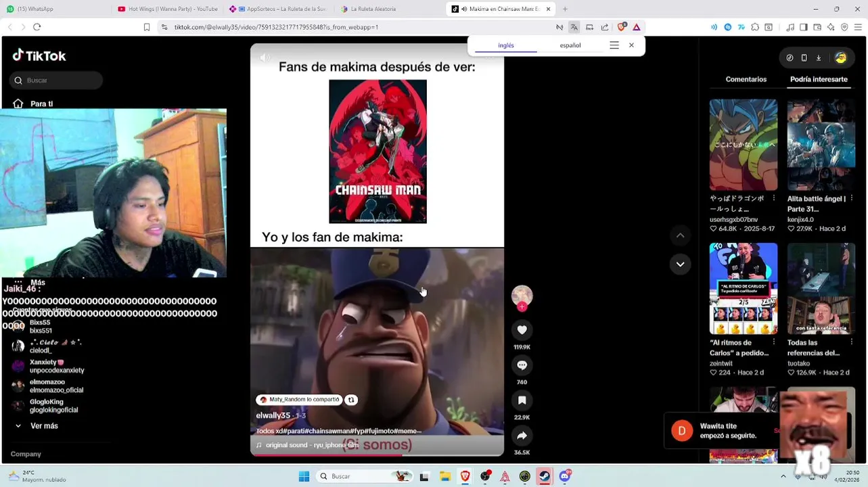Image resolution: width=868 pixels, height=487 pixels.
Task: Click the taskbar Buscar search box
Action: click(365, 476)
